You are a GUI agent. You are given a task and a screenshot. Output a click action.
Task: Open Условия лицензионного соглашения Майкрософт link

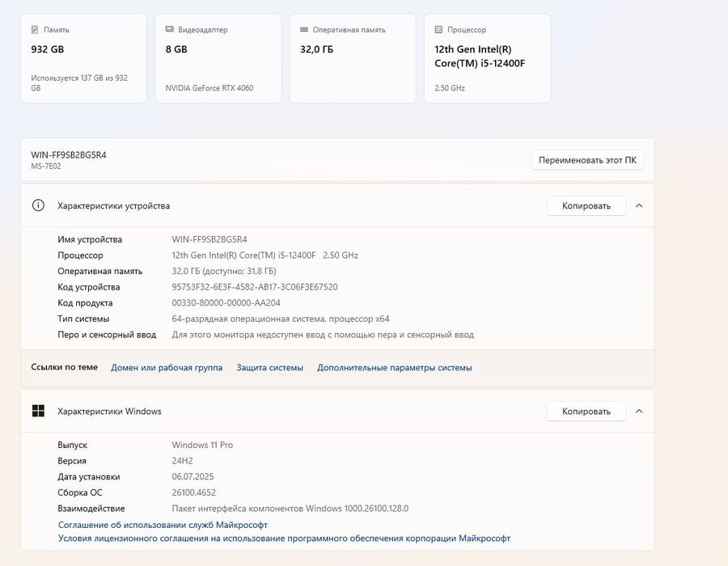point(284,539)
